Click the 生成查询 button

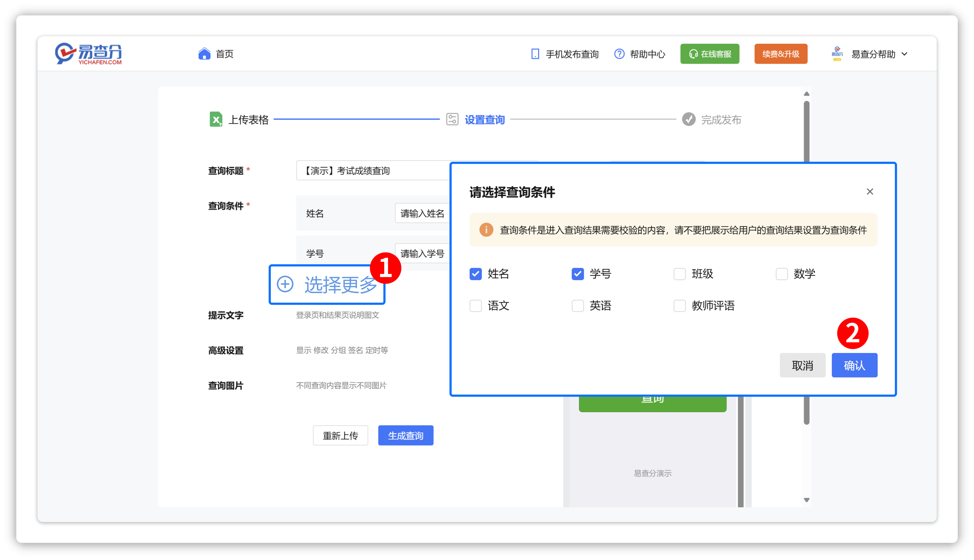pos(405,435)
